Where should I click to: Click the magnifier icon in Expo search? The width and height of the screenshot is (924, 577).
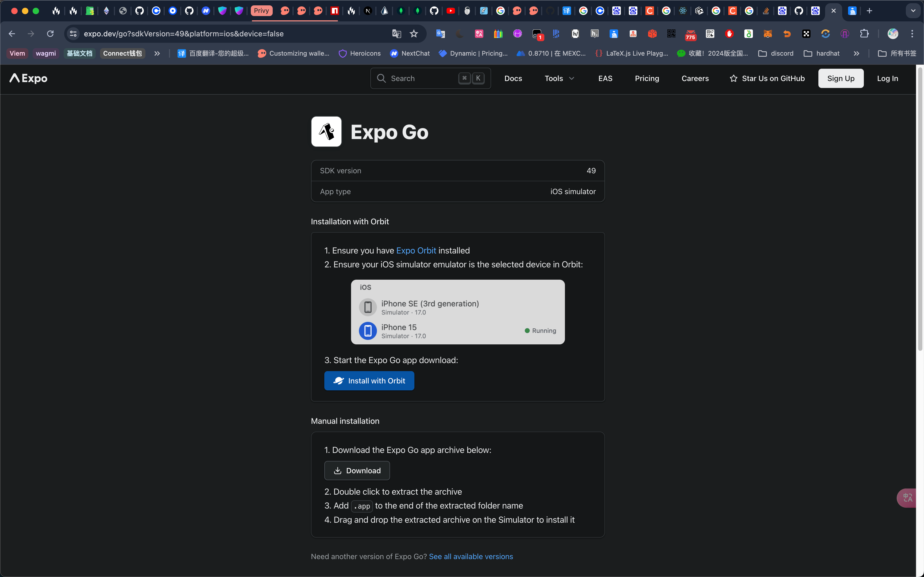pos(381,78)
